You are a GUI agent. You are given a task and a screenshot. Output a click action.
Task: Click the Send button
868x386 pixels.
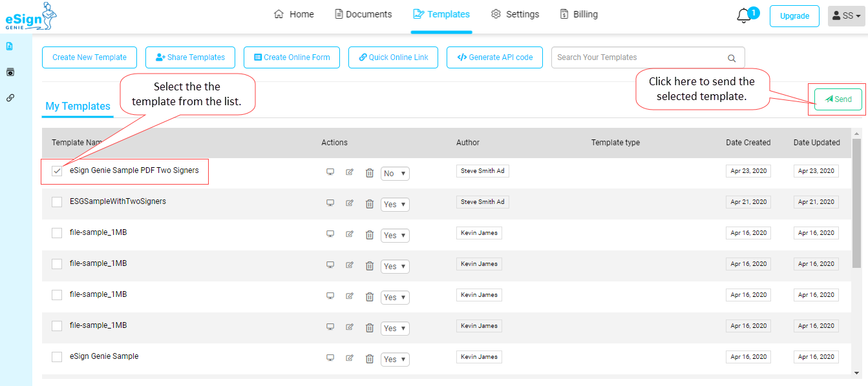(x=838, y=99)
